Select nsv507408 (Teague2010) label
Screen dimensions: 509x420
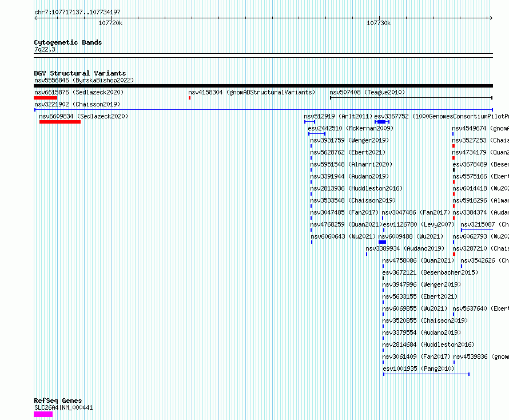(x=367, y=92)
